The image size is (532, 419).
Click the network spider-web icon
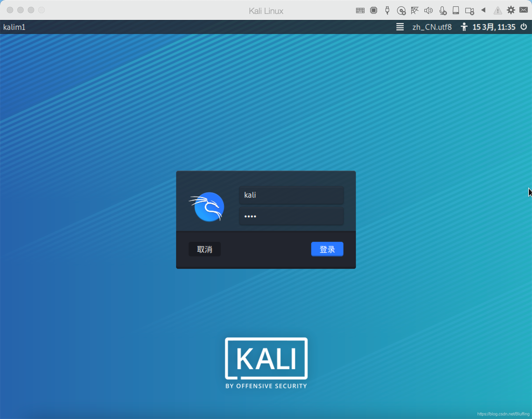[415, 11]
